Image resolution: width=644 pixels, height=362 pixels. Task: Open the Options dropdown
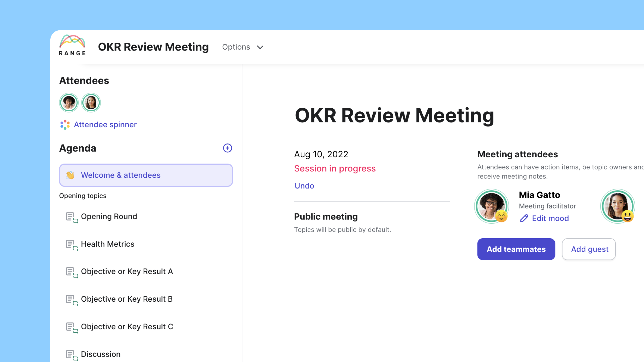243,47
